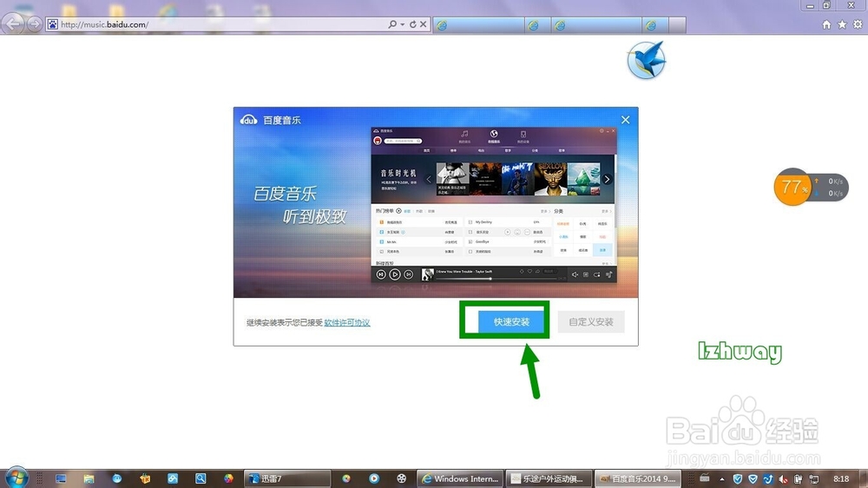Click the search magnifier in the address bar
This screenshot has height=488, width=868.
[392, 24]
